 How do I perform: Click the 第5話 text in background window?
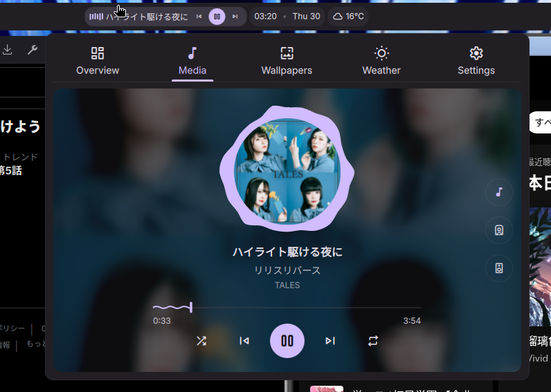11,171
